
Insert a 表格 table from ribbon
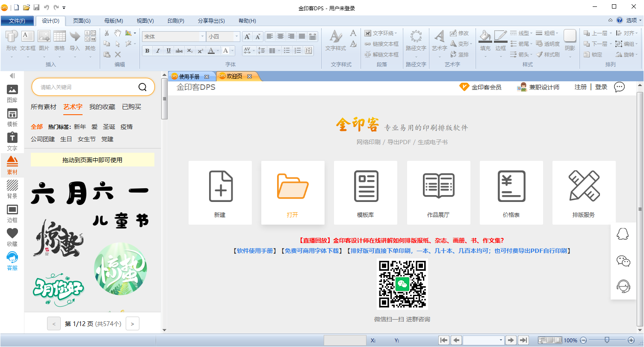[x=59, y=41]
